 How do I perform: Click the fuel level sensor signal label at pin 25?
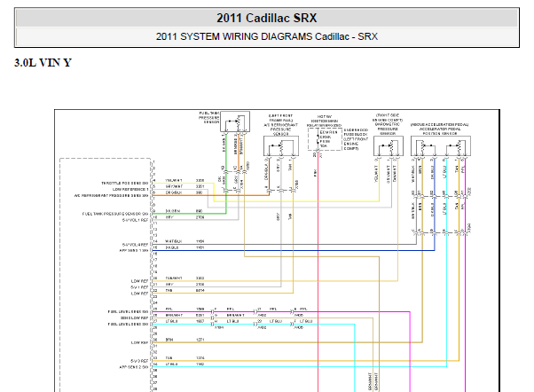coord(128,312)
